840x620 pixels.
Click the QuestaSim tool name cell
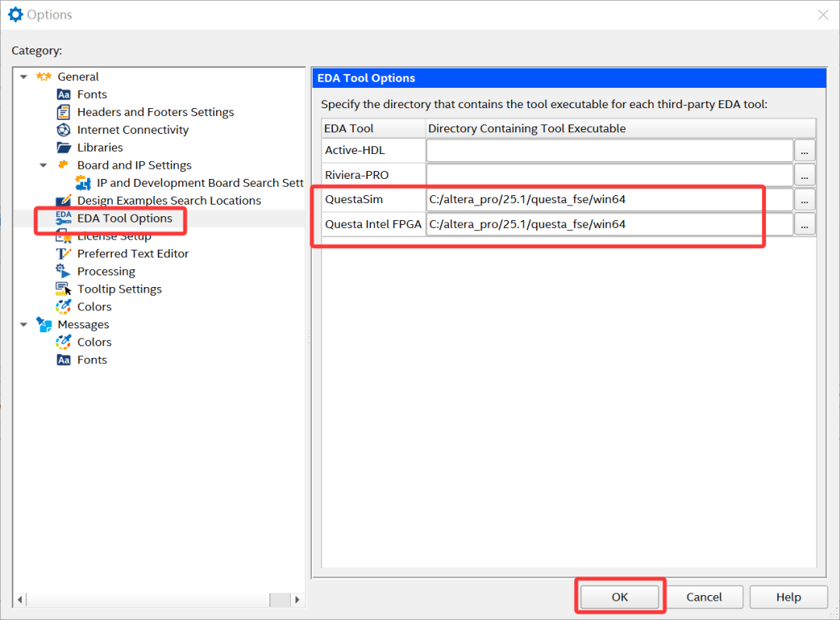point(374,200)
